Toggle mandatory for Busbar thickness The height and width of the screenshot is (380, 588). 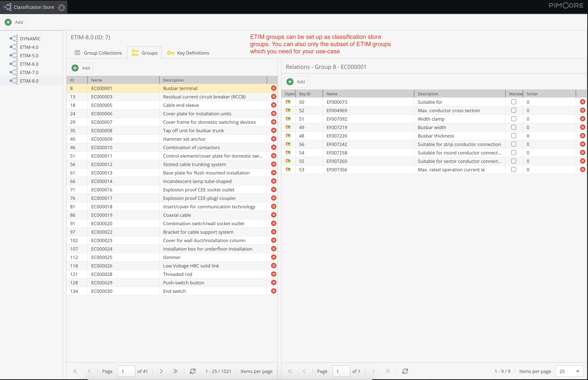pyautogui.click(x=514, y=136)
